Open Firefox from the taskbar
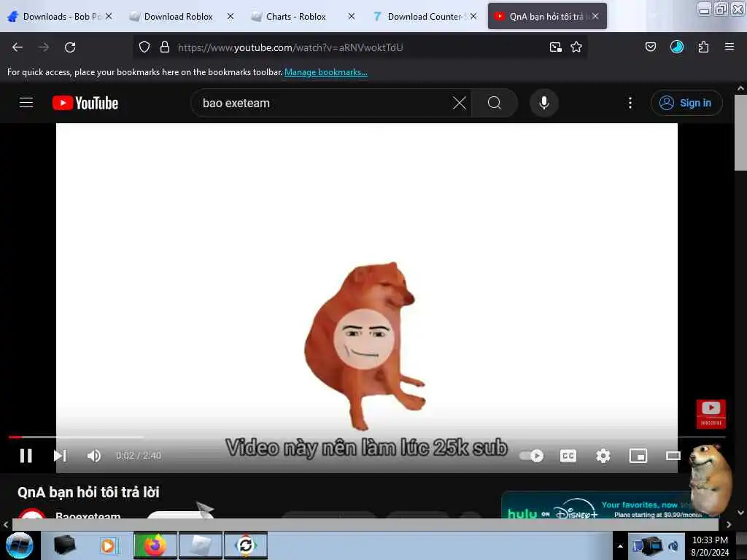 tap(155, 545)
